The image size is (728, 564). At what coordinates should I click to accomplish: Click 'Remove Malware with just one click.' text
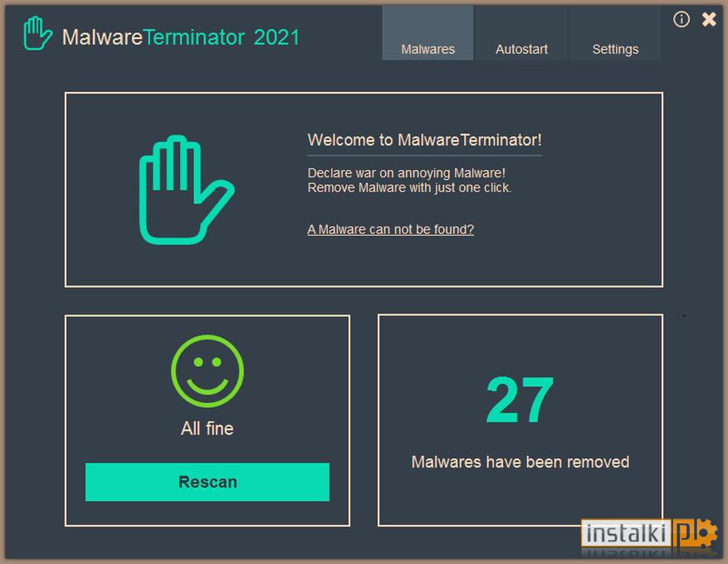[x=409, y=187]
